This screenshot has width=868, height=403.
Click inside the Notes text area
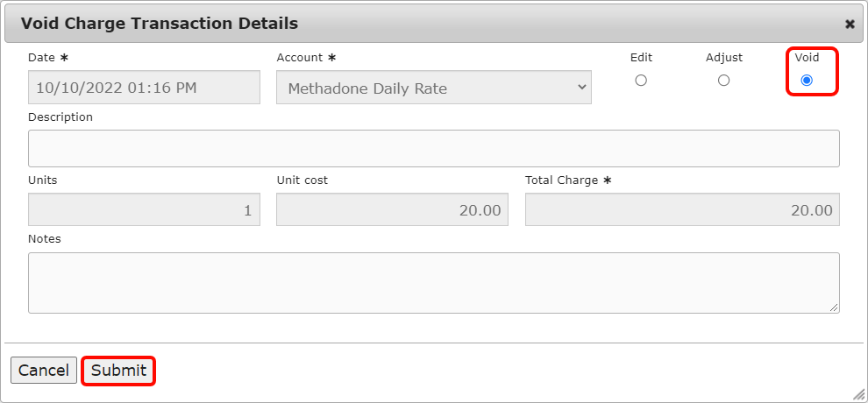433,282
